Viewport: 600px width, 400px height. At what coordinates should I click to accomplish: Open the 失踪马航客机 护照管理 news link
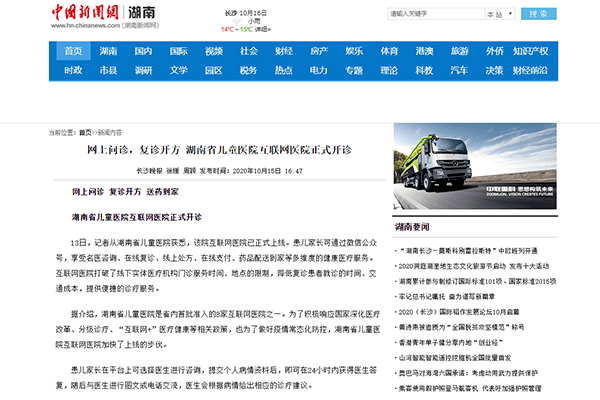coord(470,389)
